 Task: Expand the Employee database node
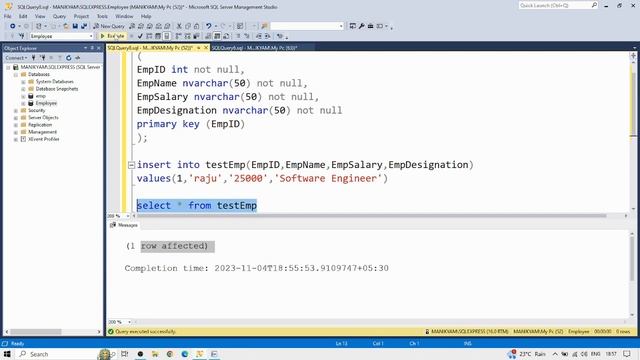(23, 103)
